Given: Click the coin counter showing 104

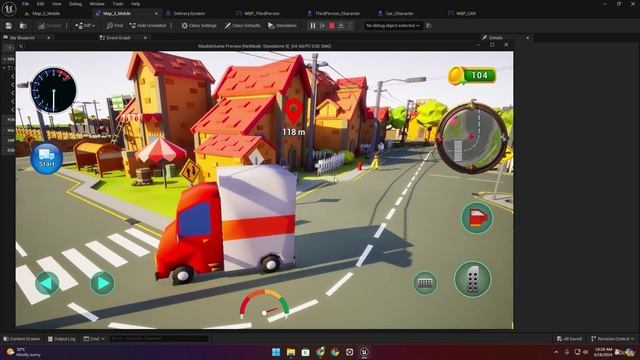Looking at the screenshot, I should [472, 75].
